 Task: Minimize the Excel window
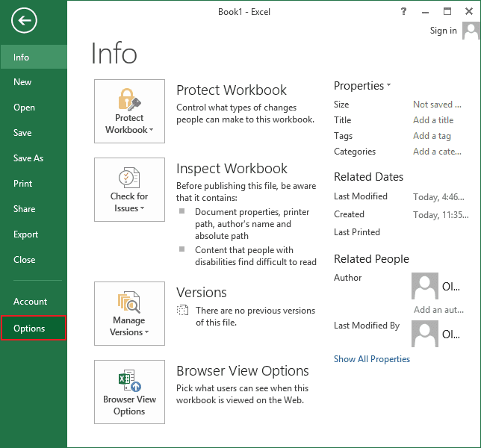coord(425,12)
